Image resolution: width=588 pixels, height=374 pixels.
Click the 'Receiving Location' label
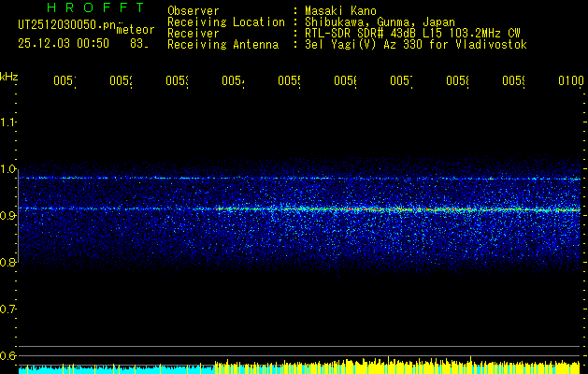click(x=226, y=22)
